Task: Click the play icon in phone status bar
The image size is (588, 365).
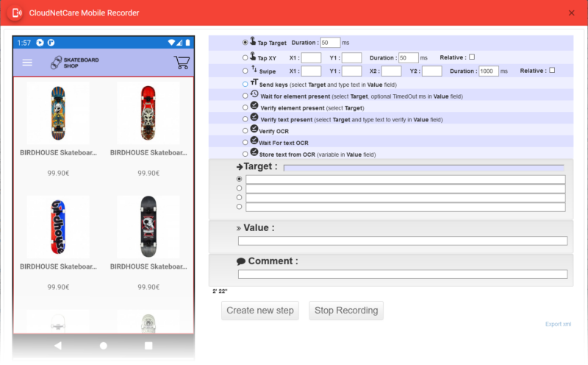Action: tap(40, 43)
